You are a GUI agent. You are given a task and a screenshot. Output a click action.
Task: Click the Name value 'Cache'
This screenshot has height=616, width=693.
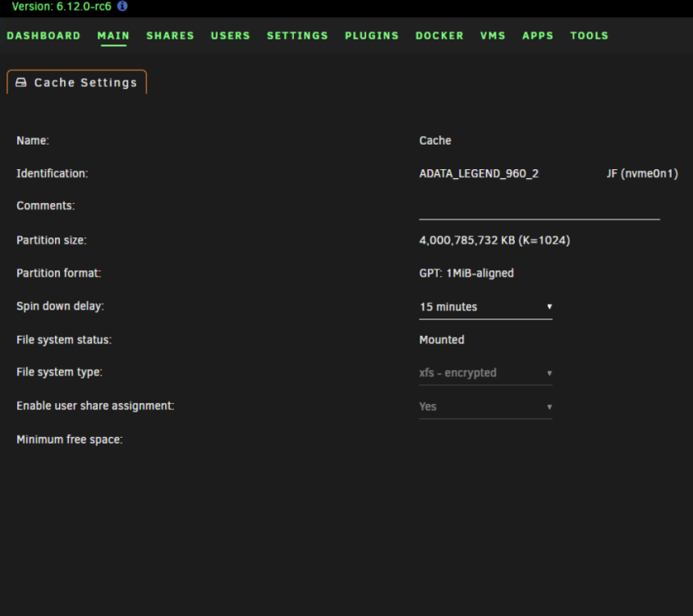435,140
